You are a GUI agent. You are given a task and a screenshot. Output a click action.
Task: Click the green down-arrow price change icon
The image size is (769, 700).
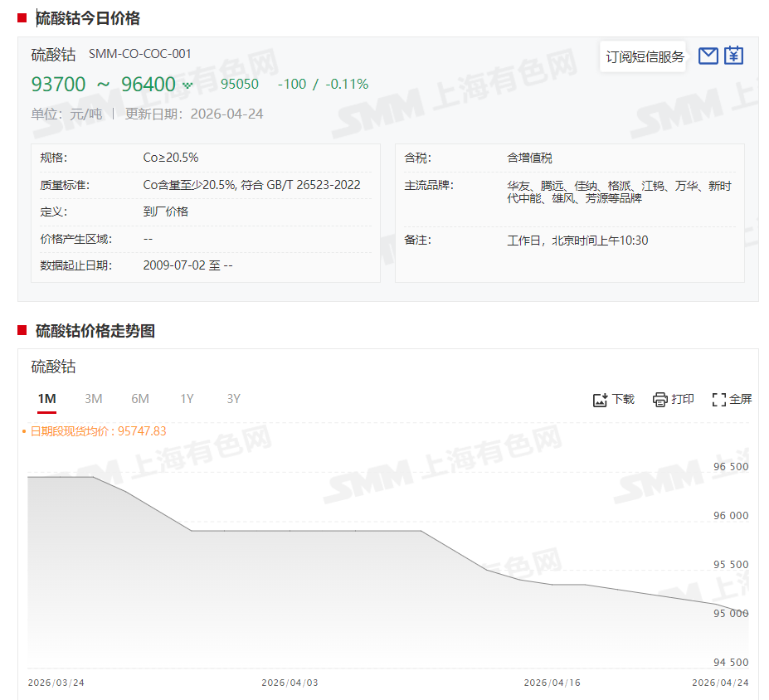187,85
